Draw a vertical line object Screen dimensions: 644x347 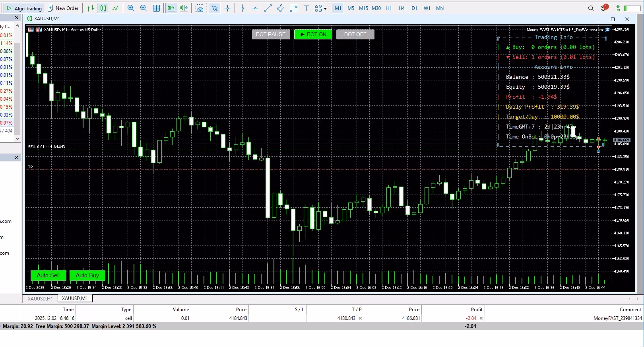pyautogui.click(x=242, y=8)
